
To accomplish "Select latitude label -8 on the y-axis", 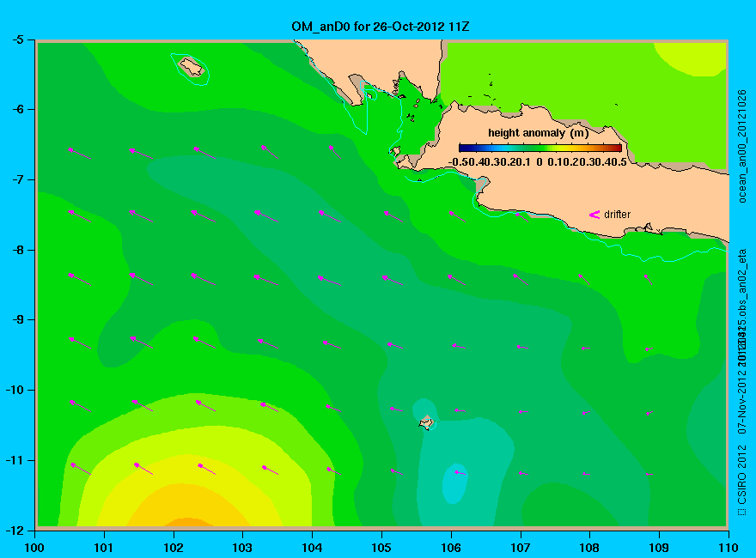I will pos(17,250).
